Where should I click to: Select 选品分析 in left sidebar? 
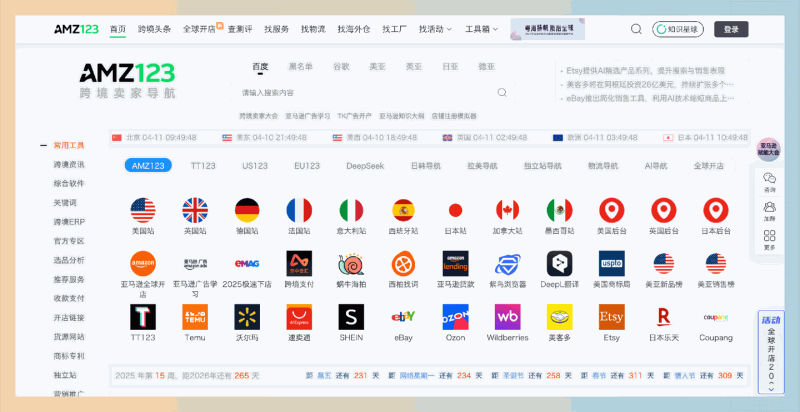pos(69,260)
